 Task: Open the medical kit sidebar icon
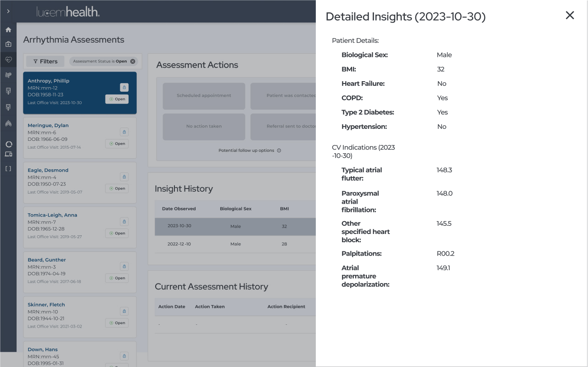pos(8,44)
